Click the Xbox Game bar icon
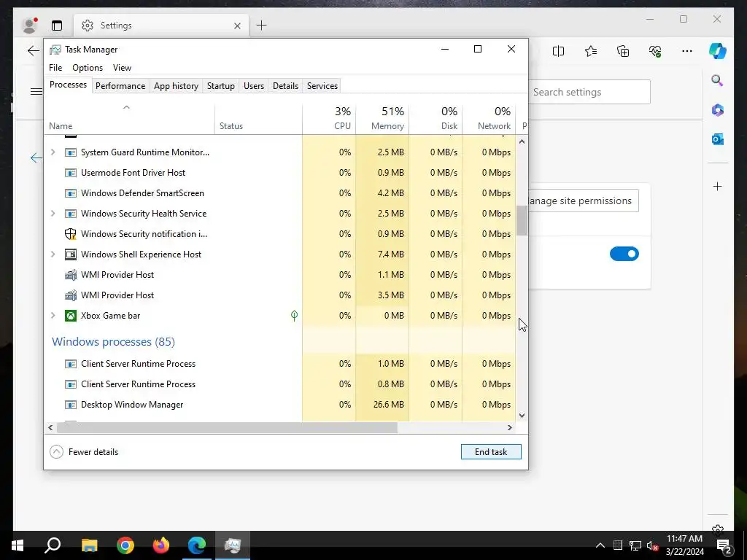 tap(71, 316)
